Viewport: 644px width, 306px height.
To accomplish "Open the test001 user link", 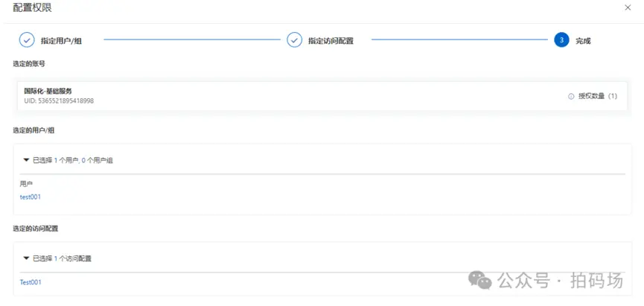I will [x=30, y=197].
